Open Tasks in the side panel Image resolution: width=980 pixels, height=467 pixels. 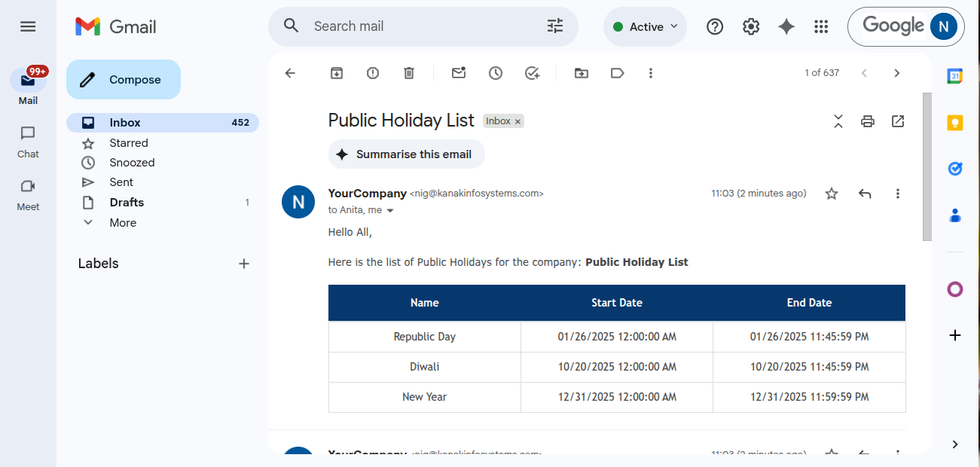click(954, 169)
